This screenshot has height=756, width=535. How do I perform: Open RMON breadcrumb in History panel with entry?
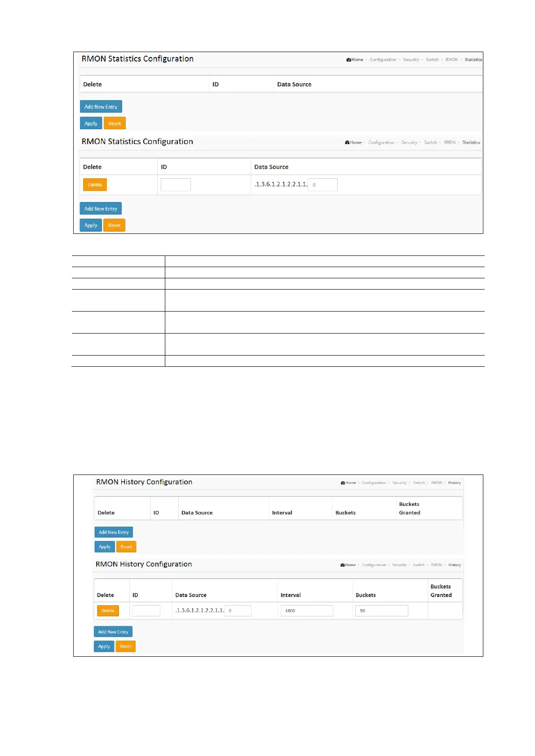[437, 565]
